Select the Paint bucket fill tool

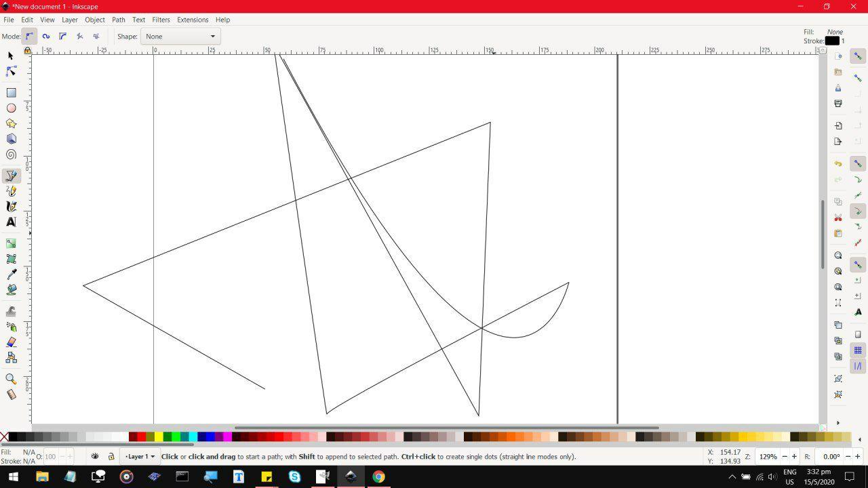pos(11,290)
